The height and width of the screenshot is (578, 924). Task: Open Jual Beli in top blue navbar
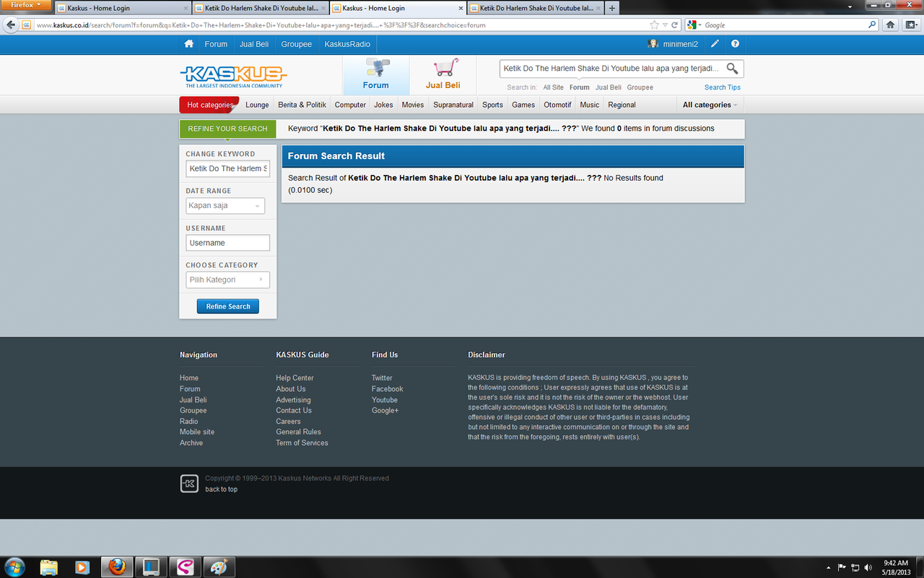(x=254, y=44)
